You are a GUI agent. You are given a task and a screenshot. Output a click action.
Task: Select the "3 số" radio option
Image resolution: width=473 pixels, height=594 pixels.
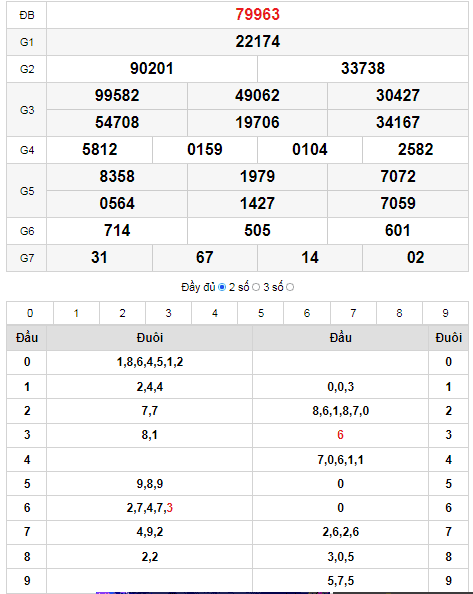tap(290, 288)
